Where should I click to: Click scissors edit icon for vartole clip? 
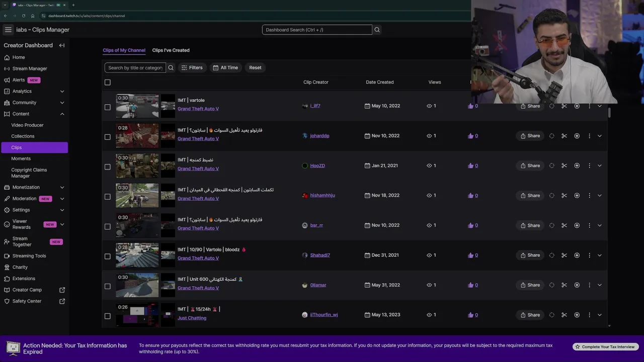564,106
